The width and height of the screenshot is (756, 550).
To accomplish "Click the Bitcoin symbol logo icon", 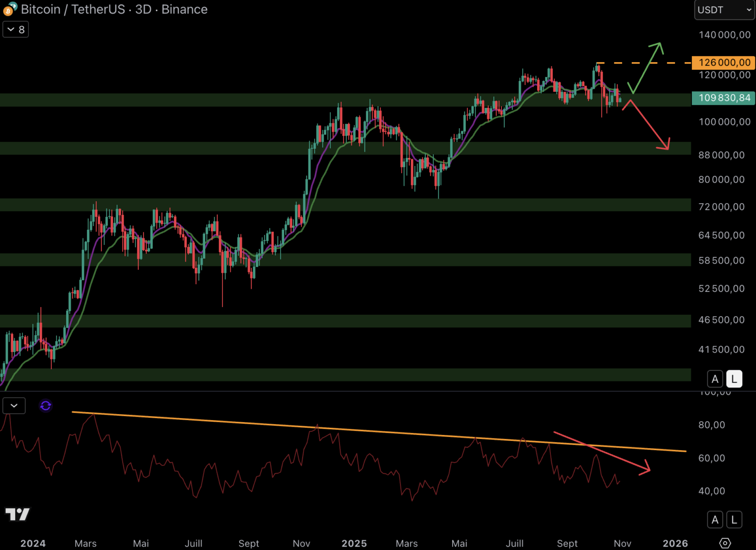I will (x=10, y=9).
